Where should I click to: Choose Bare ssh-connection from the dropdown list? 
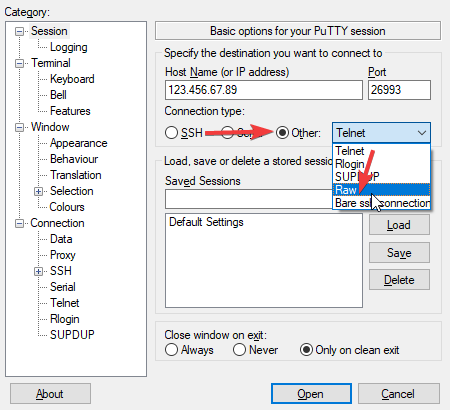[381, 203]
